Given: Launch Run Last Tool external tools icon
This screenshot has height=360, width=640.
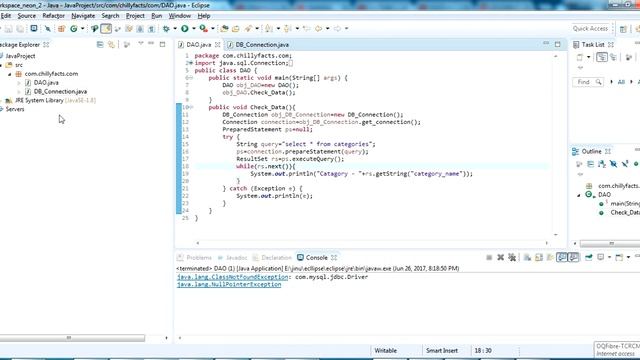Looking at the screenshot, I should click(203, 29).
